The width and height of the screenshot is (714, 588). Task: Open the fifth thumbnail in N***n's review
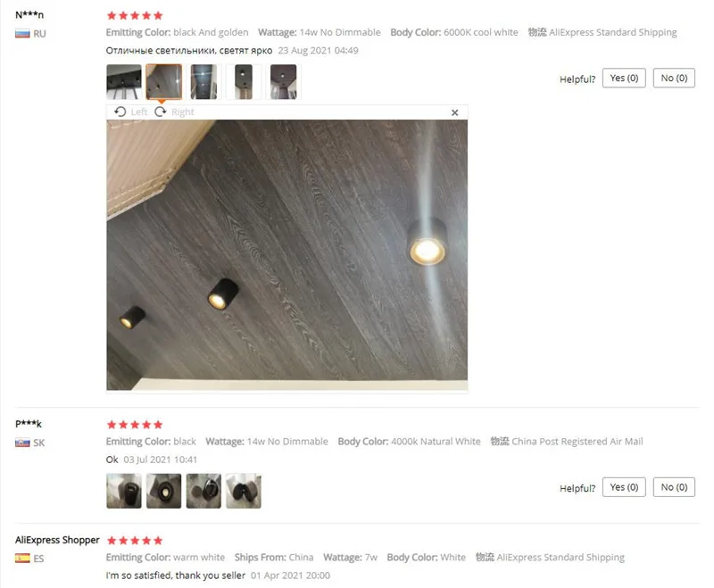283,82
